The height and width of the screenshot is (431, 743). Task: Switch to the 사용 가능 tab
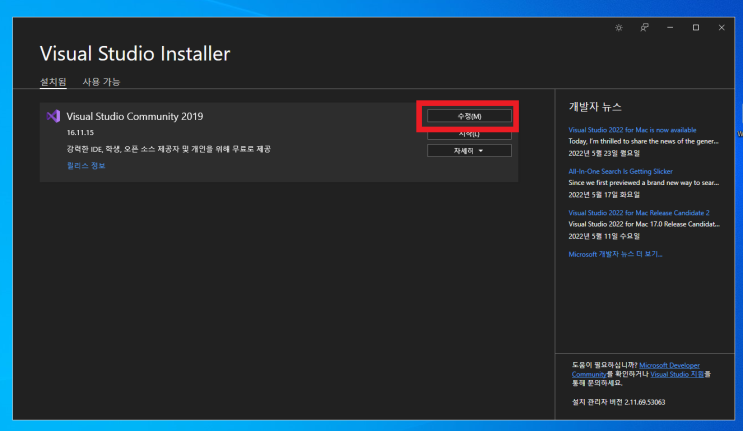(101, 82)
